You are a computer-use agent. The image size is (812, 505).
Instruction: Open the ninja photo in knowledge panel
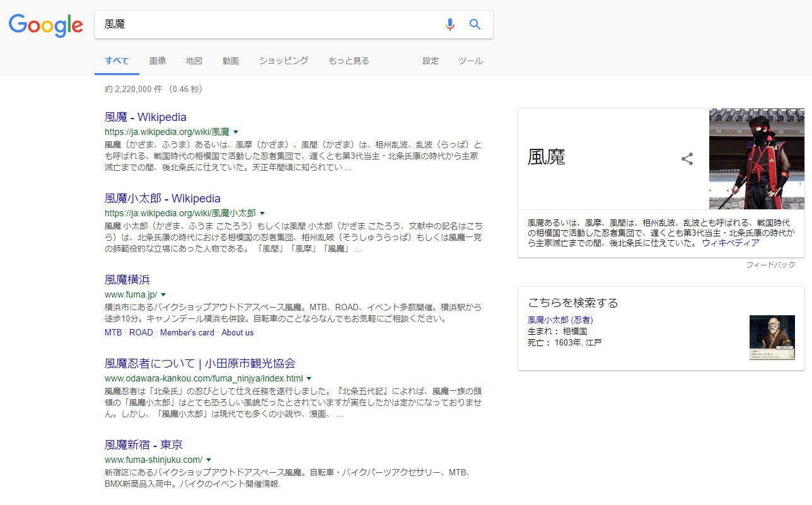(x=757, y=159)
